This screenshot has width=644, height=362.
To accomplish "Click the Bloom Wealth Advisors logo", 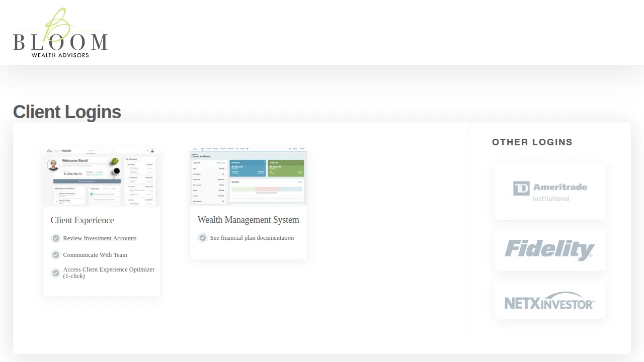I will (x=60, y=33).
